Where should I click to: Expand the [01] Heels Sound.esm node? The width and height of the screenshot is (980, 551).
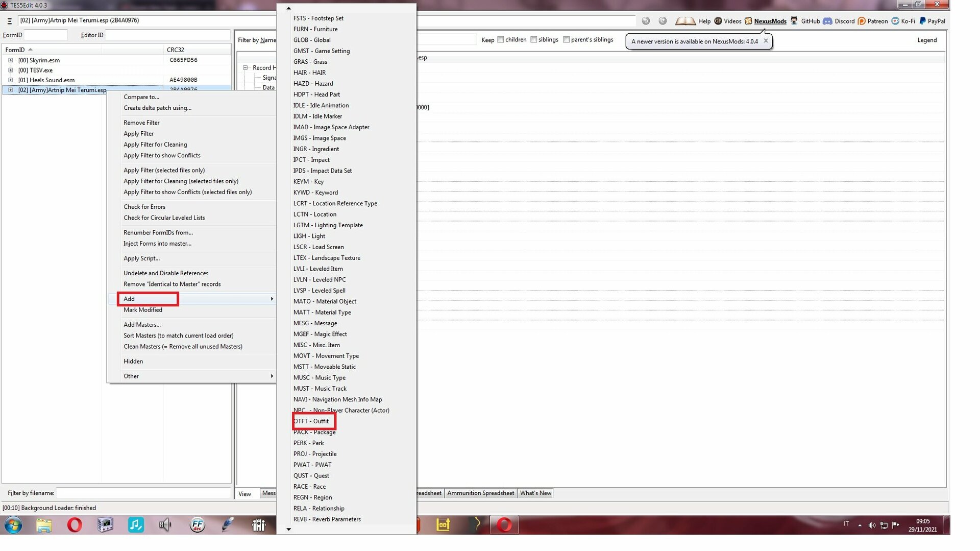click(11, 80)
